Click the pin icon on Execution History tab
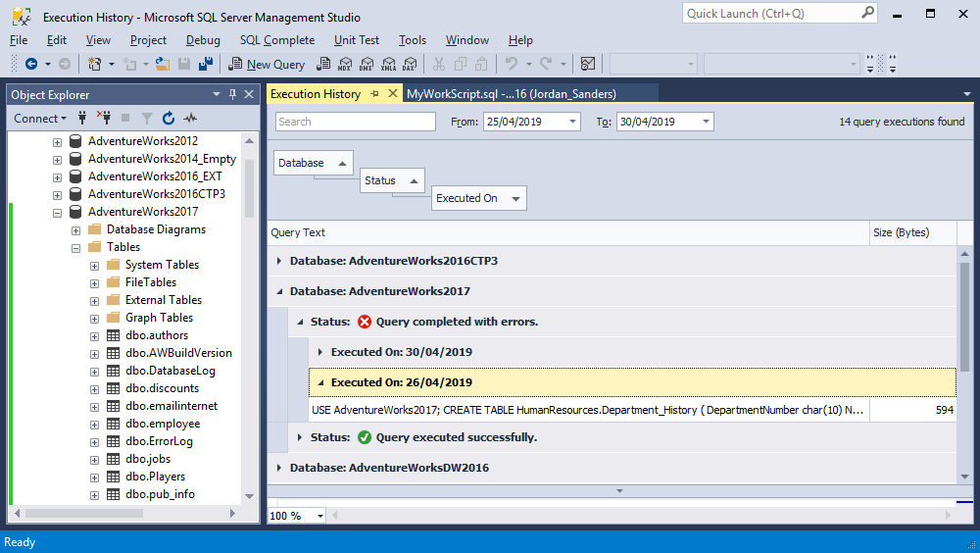Image resolution: width=980 pixels, height=553 pixels. pyautogui.click(x=374, y=94)
